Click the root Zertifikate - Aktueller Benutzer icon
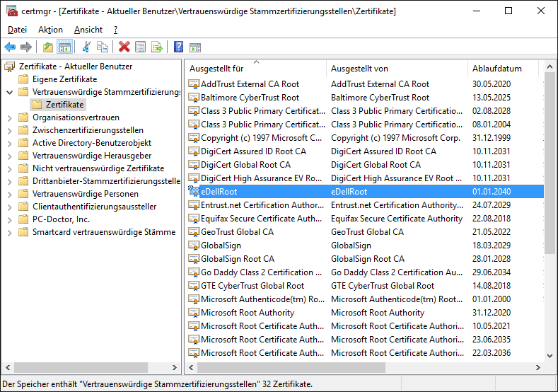 (10, 67)
